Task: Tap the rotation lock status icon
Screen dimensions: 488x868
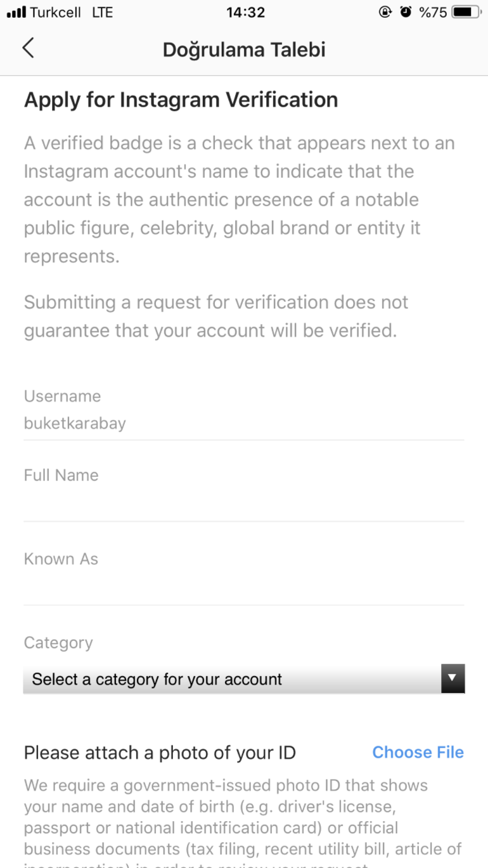Action: [385, 12]
